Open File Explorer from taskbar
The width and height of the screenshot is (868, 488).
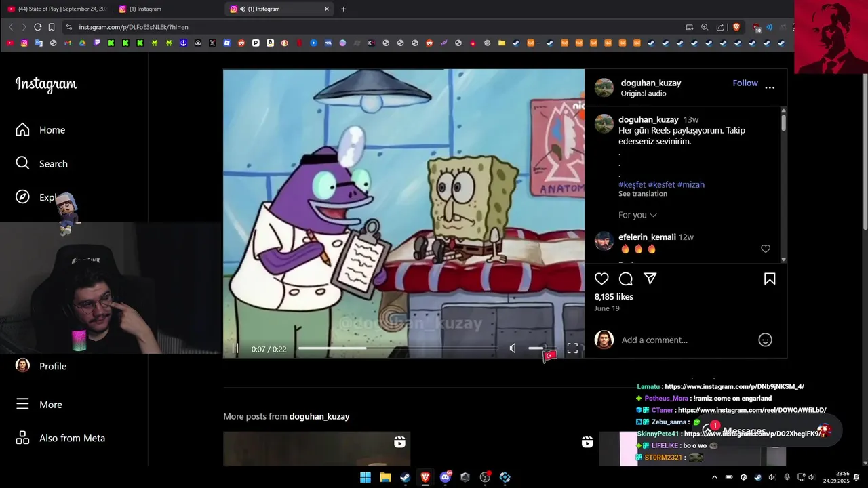pyautogui.click(x=385, y=477)
